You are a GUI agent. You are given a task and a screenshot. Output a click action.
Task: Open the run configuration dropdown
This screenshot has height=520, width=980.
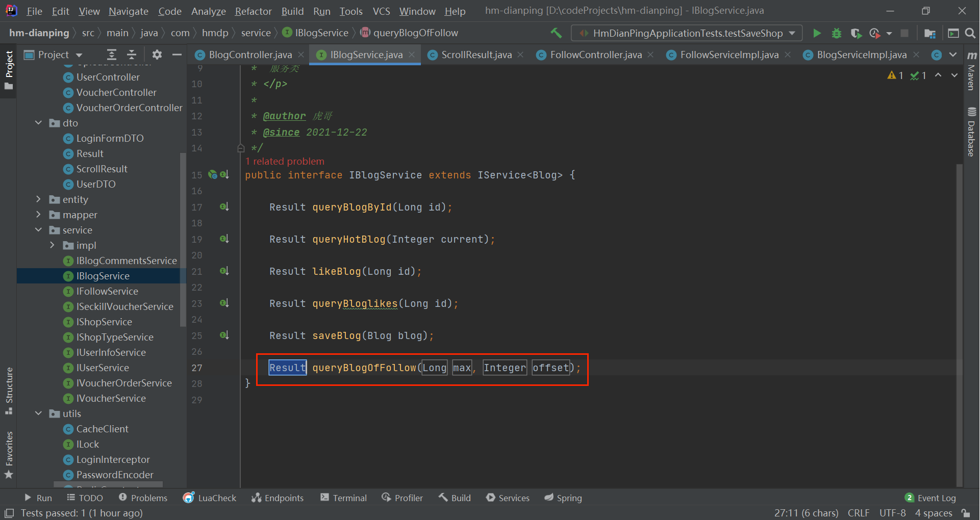pos(687,33)
